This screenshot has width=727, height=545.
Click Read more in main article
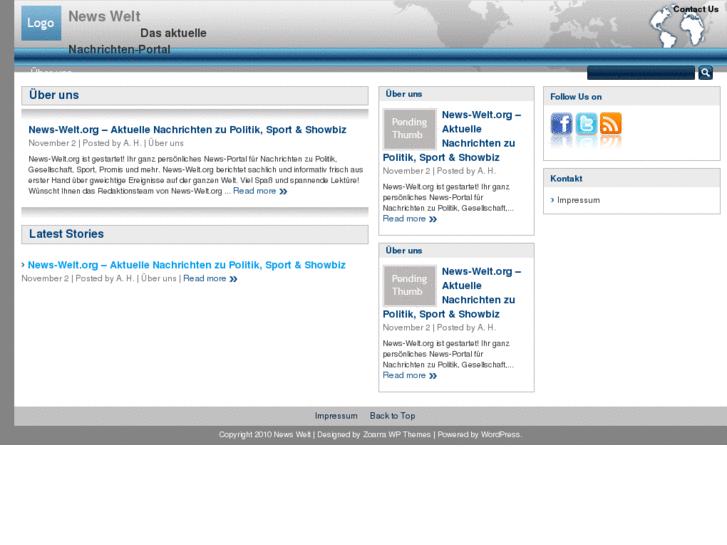[x=260, y=191]
